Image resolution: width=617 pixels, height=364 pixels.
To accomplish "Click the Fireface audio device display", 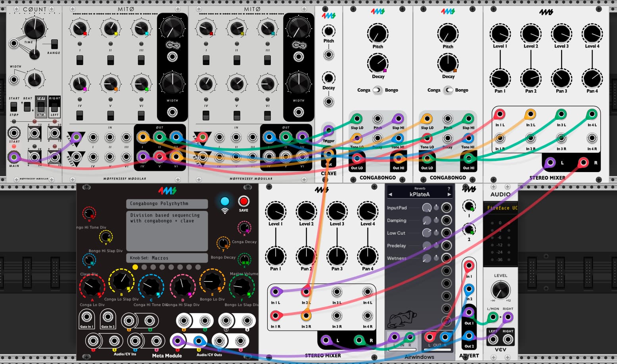I will pyautogui.click(x=500, y=208).
